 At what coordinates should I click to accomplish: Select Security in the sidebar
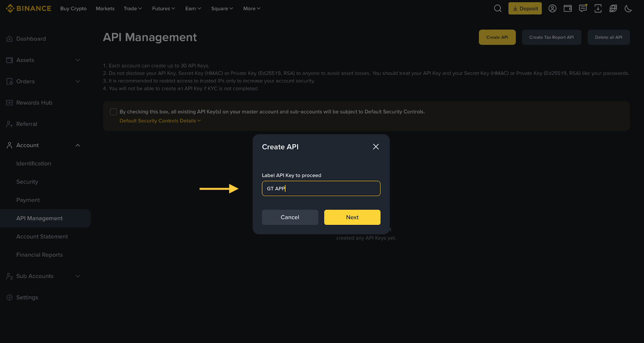coord(27,182)
